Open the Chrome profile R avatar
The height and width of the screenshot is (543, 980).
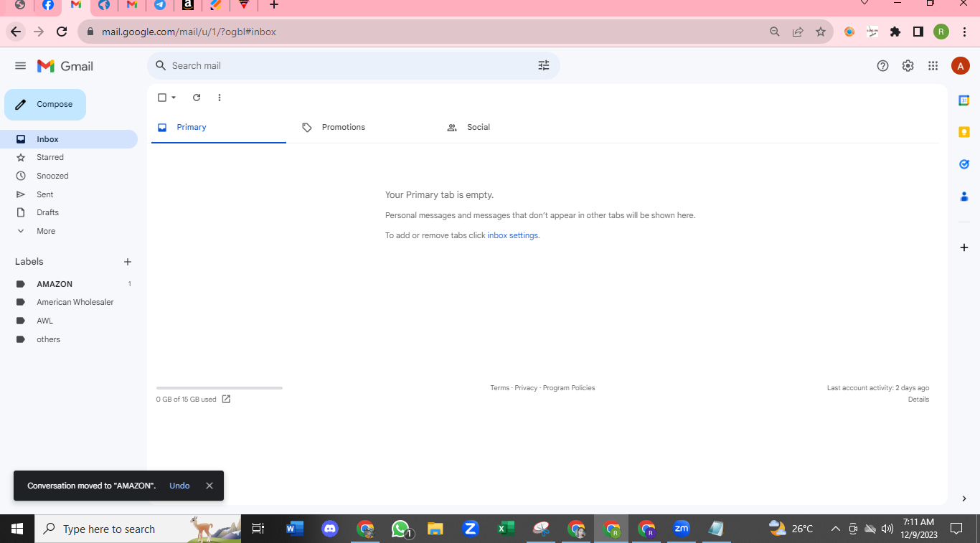coord(941,32)
